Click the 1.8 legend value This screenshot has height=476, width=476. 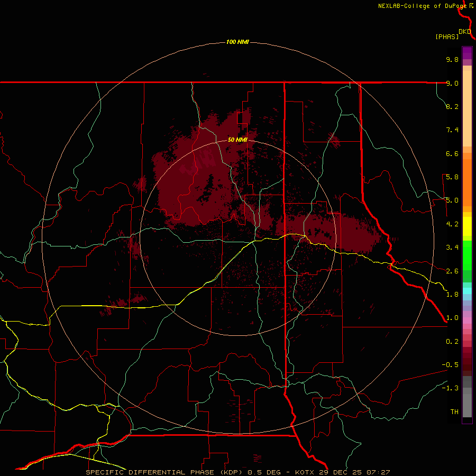pos(452,295)
